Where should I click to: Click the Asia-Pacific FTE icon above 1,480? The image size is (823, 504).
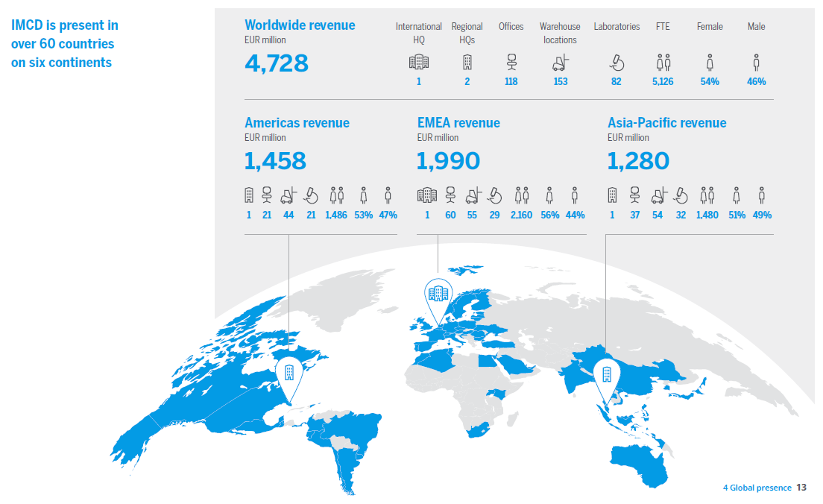pyautogui.click(x=707, y=195)
